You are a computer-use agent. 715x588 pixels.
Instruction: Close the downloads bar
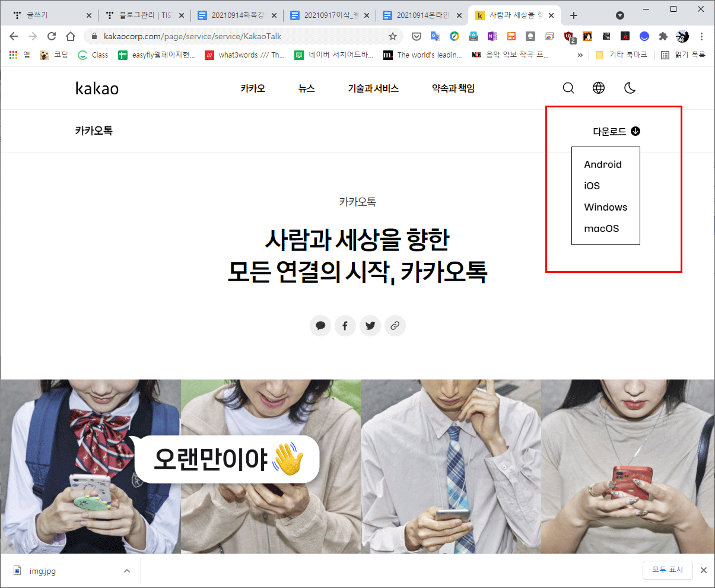click(704, 570)
